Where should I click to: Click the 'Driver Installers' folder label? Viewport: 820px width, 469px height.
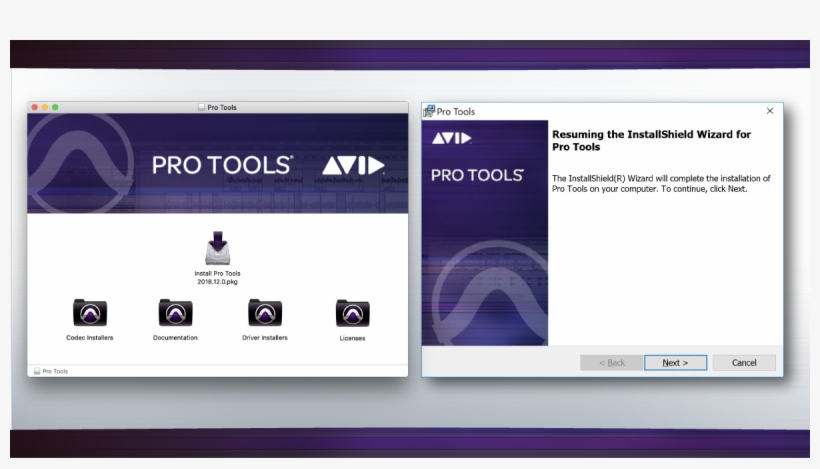point(265,338)
